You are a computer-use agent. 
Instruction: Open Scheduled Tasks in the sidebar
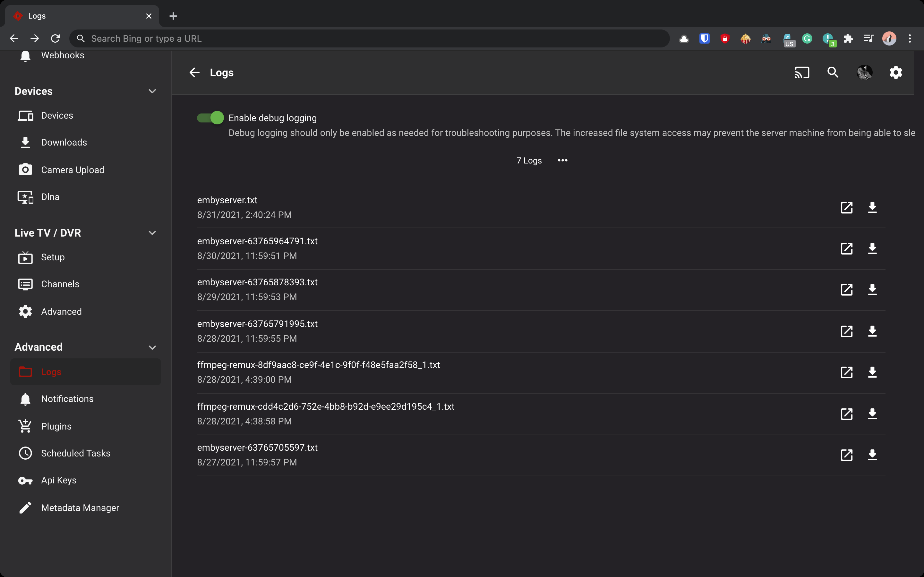click(76, 453)
